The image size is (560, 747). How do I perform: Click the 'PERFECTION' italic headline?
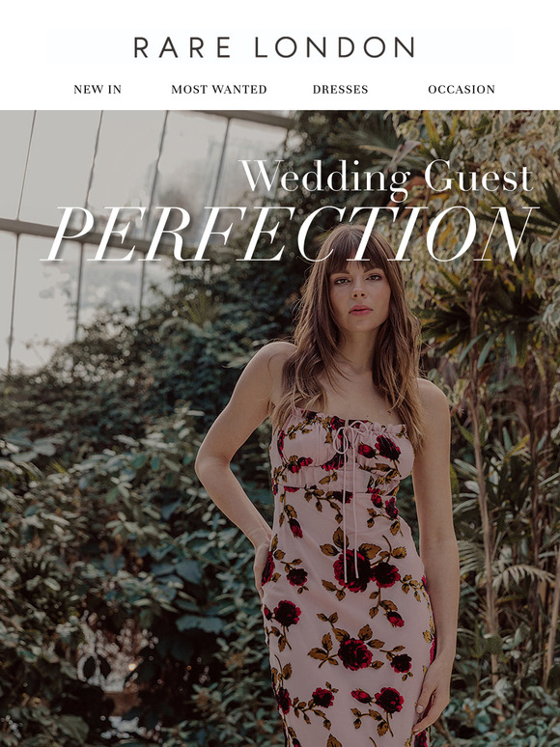[291, 234]
